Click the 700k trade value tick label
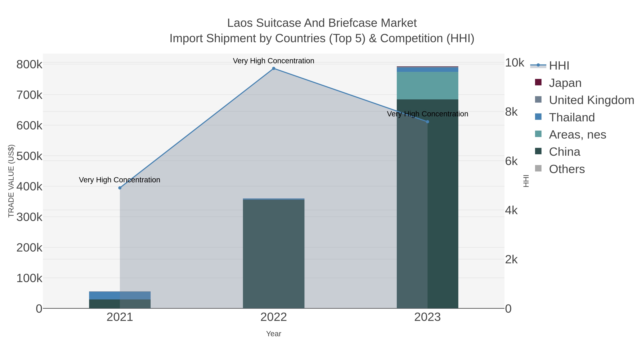The width and height of the screenshot is (644, 362). tap(29, 95)
